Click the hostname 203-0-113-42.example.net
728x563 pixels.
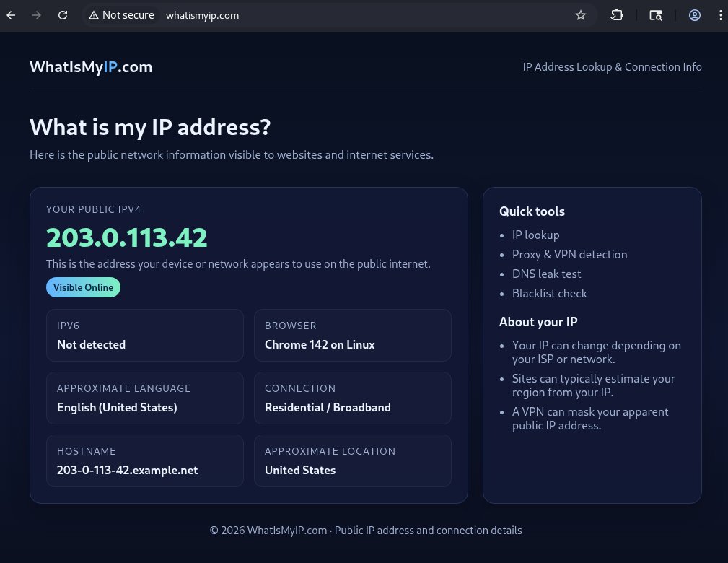(x=127, y=470)
